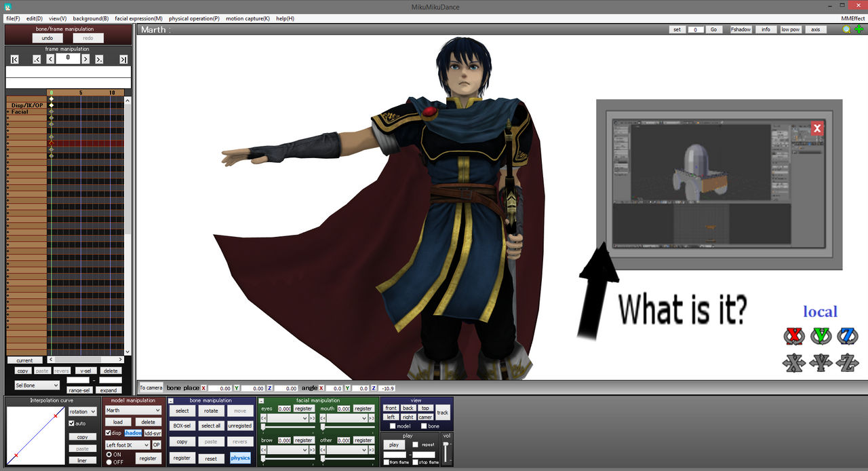This screenshot has height=471, width=868.
Task: Enable the repeat playback checkbox
Action: click(416, 445)
